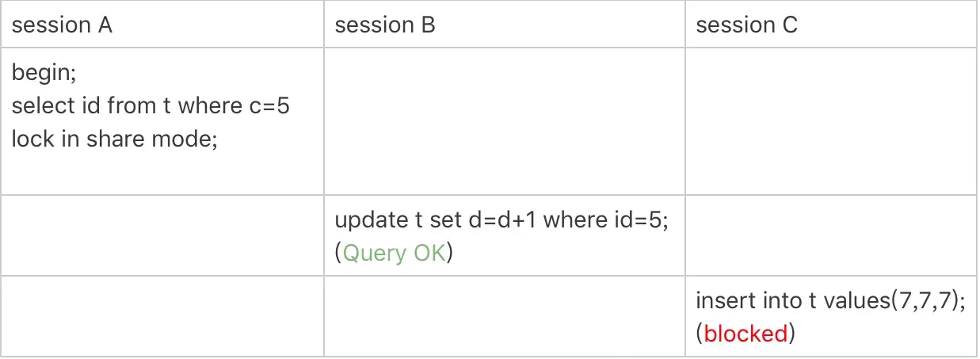
Task: Select the "select id from t" line
Action: 151,106
